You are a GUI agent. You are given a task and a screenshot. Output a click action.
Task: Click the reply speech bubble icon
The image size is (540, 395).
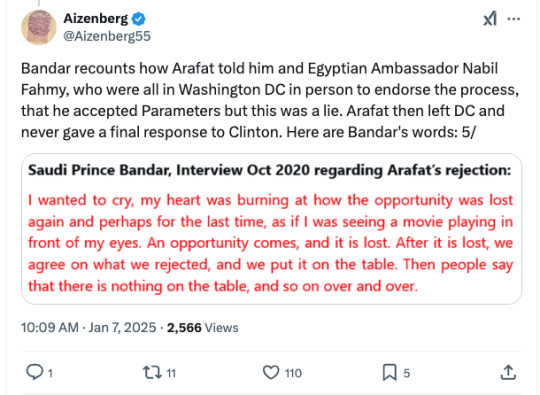[34, 372]
